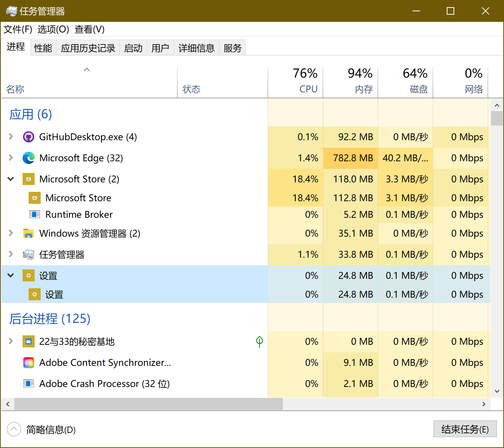Click the horizontal scrollbar thumb

pos(148,404)
